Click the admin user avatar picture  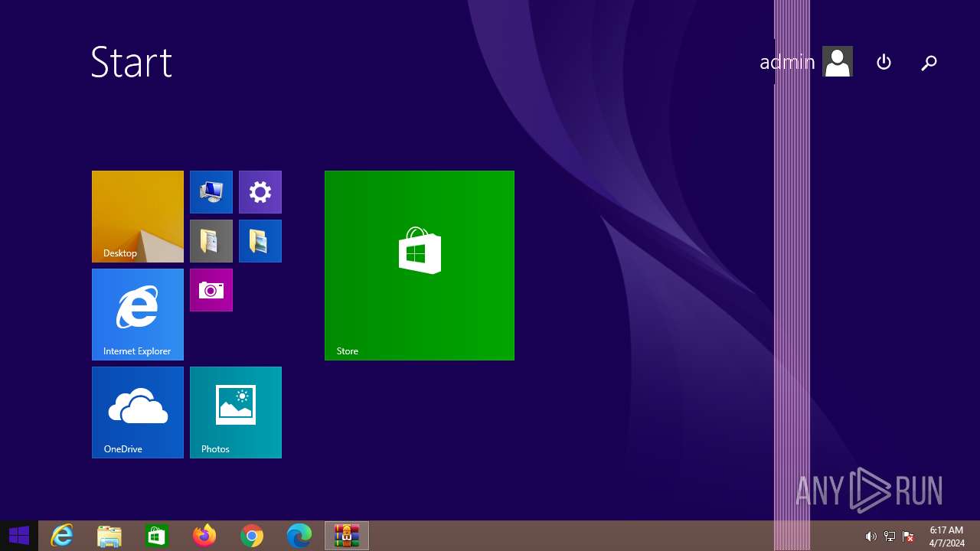point(838,62)
